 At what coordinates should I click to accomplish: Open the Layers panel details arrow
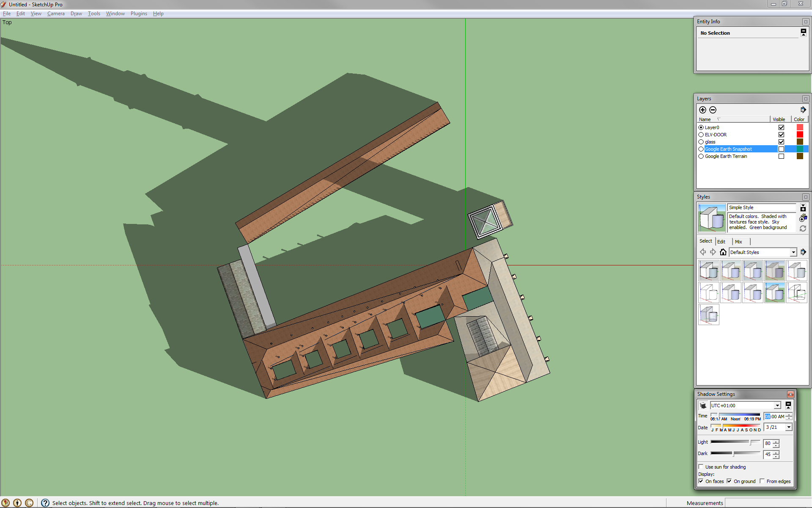(x=803, y=110)
